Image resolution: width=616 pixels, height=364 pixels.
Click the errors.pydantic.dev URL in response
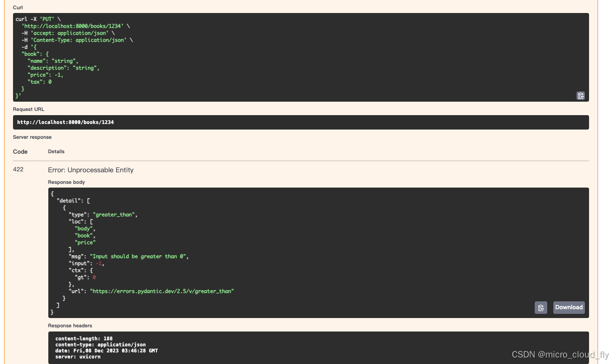tap(162, 291)
